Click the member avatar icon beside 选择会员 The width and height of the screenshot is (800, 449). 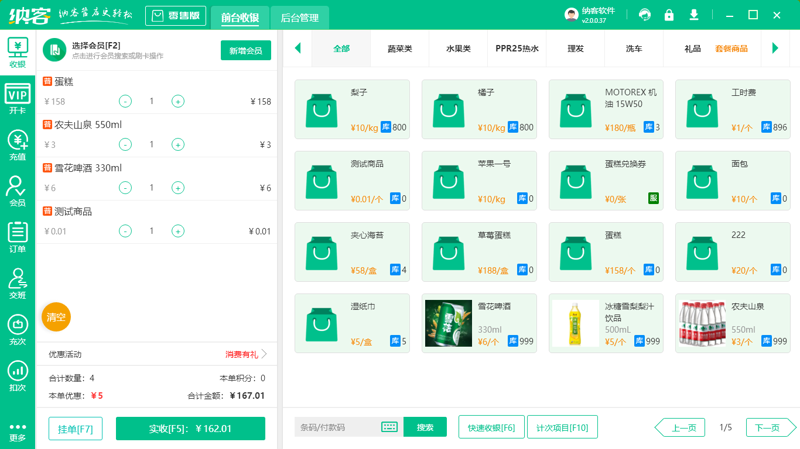[55, 50]
